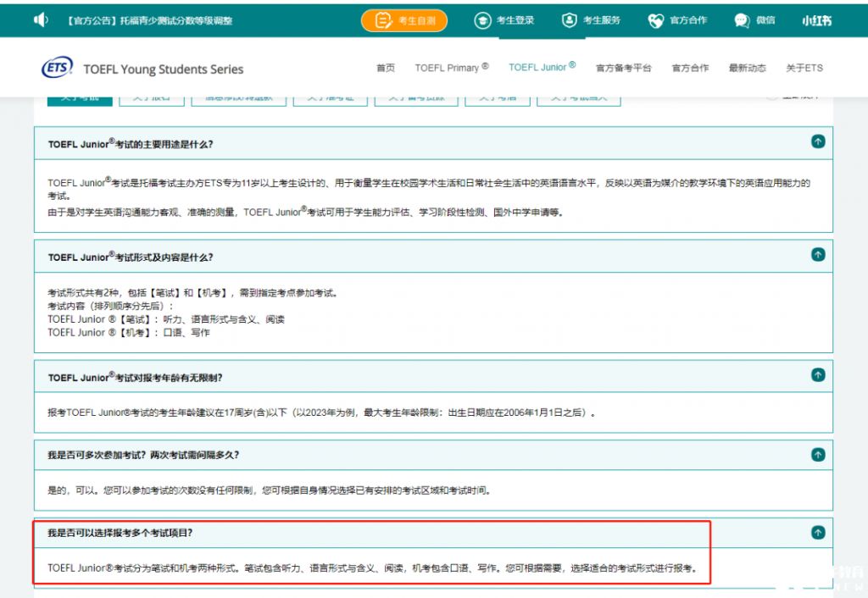Image resolution: width=868 pixels, height=598 pixels.
Task: Select the TOEFL Junior menu item
Action: [x=542, y=67]
